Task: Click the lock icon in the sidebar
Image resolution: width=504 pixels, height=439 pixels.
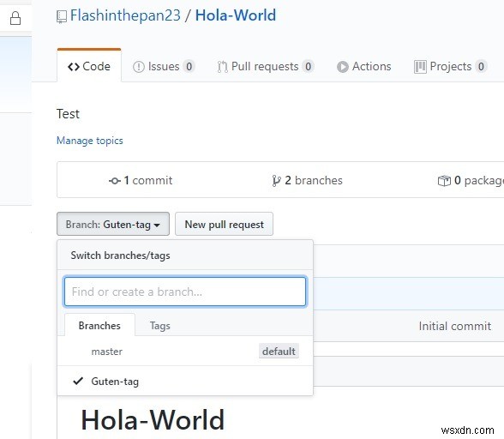Action: [x=15, y=18]
